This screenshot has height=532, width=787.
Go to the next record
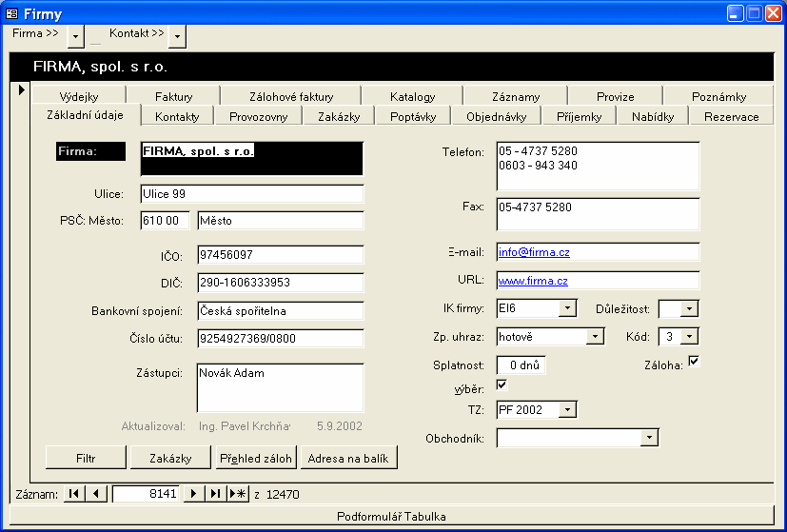(193, 494)
